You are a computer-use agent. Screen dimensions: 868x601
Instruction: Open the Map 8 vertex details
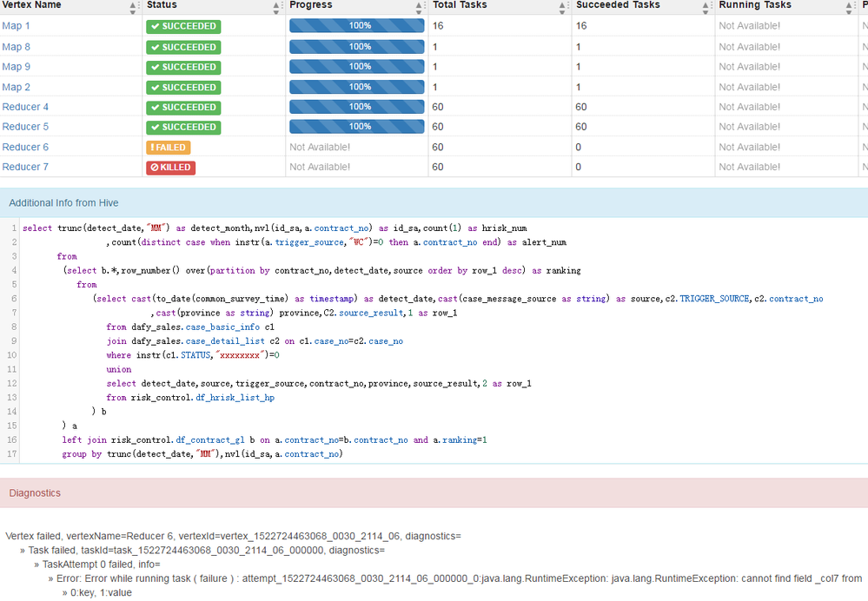tap(17, 47)
